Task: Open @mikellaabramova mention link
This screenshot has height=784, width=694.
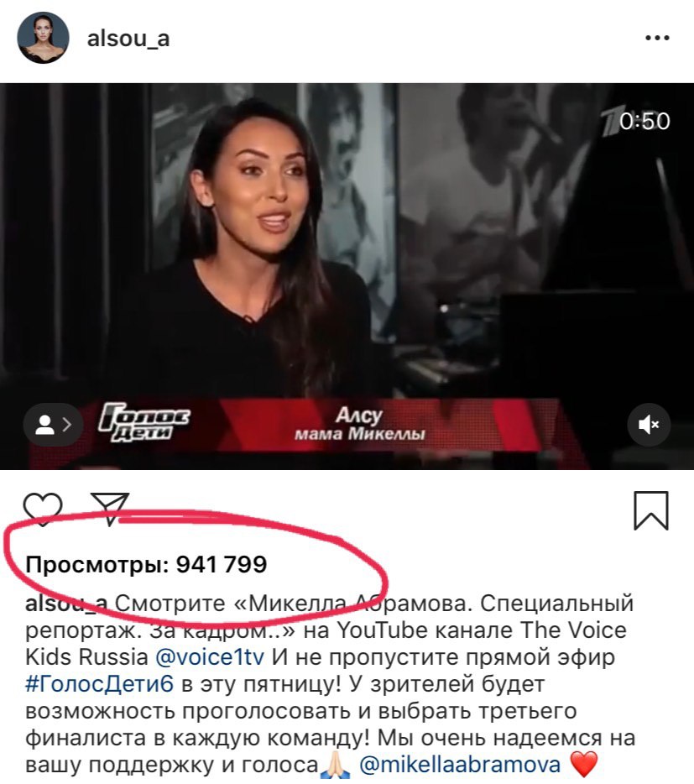Action: (x=460, y=765)
